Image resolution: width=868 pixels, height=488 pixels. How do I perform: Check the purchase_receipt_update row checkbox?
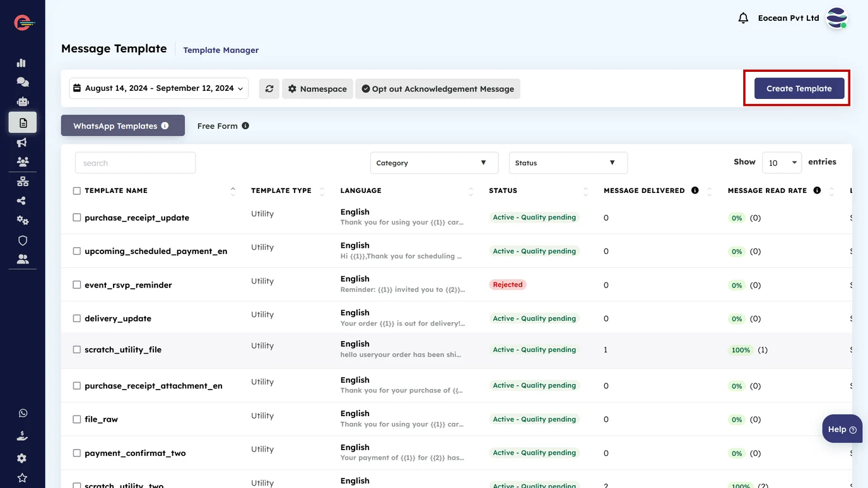[x=77, y=218]
